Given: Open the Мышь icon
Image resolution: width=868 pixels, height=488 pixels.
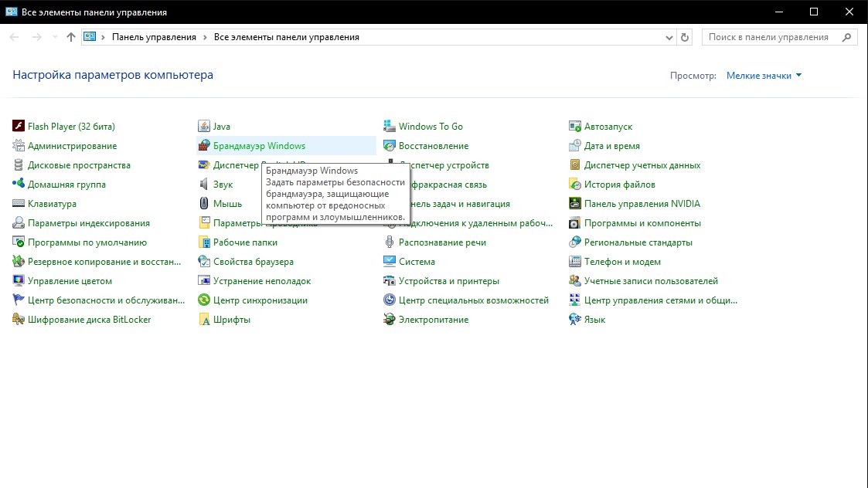Looking at the screenshot, I should (x=204, y=204).
